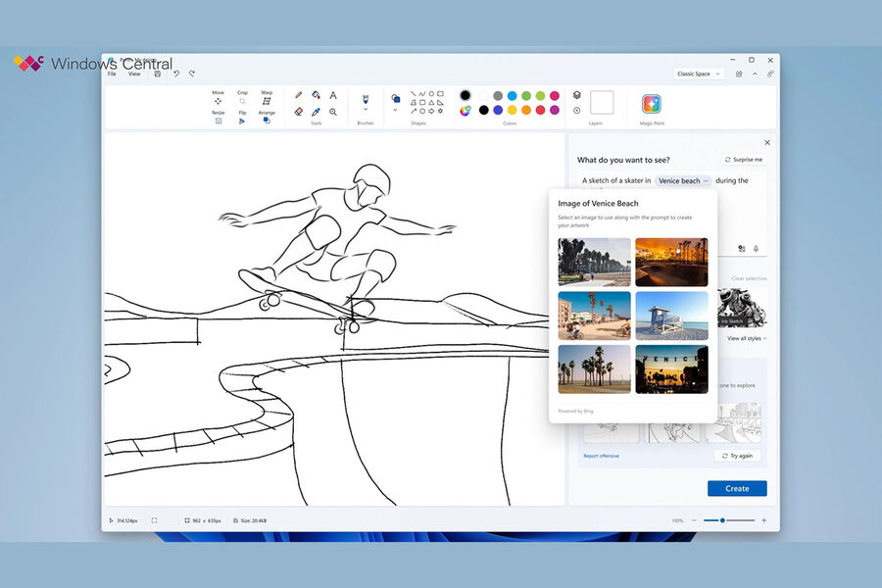Select the Magnifier zoom tool
This screenshot has height=588, width=882.
(x=333, y=112)
